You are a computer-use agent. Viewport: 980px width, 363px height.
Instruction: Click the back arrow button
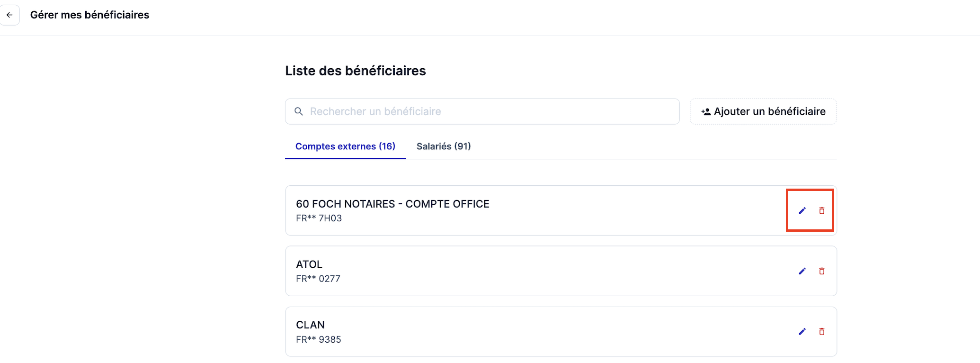[x=9, y=15]
